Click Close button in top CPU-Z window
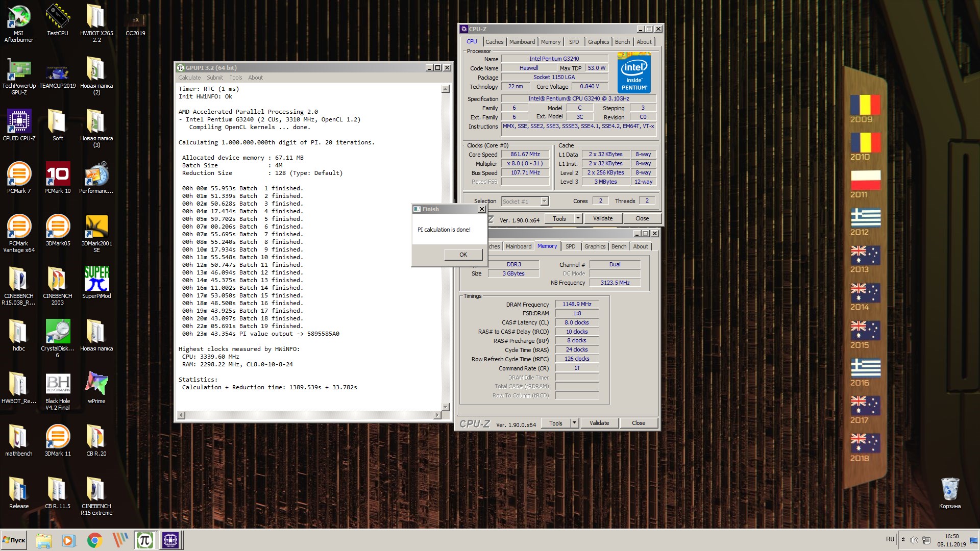This screenshot has width=980, height=551. pyautogui.click(x=642, y=218)
